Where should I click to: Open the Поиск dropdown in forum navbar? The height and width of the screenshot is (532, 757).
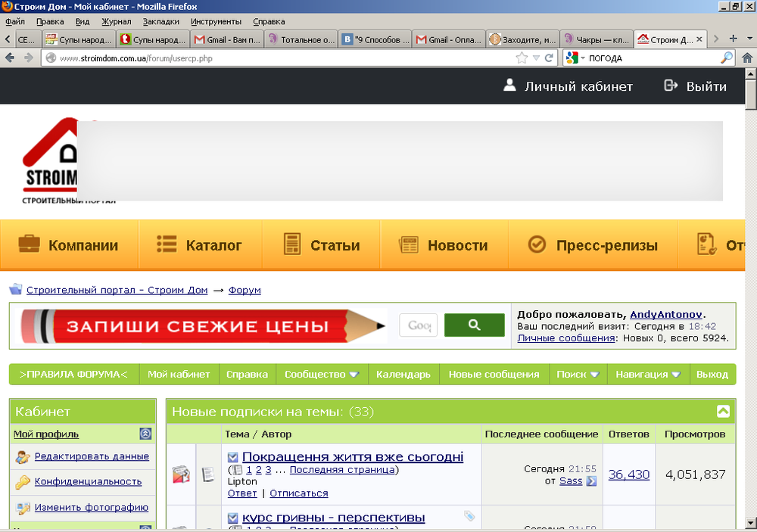click(x=578, y=375)
